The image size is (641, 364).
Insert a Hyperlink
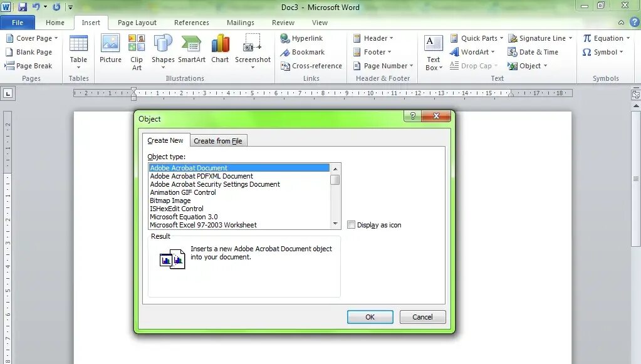[x=301, y=38]
